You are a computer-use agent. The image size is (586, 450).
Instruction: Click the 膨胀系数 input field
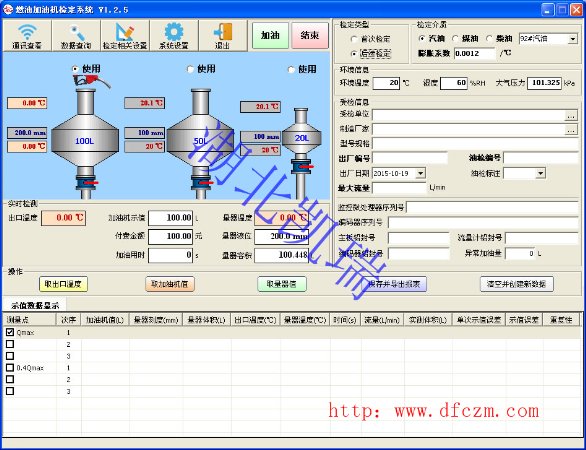(x=475, y=53)
